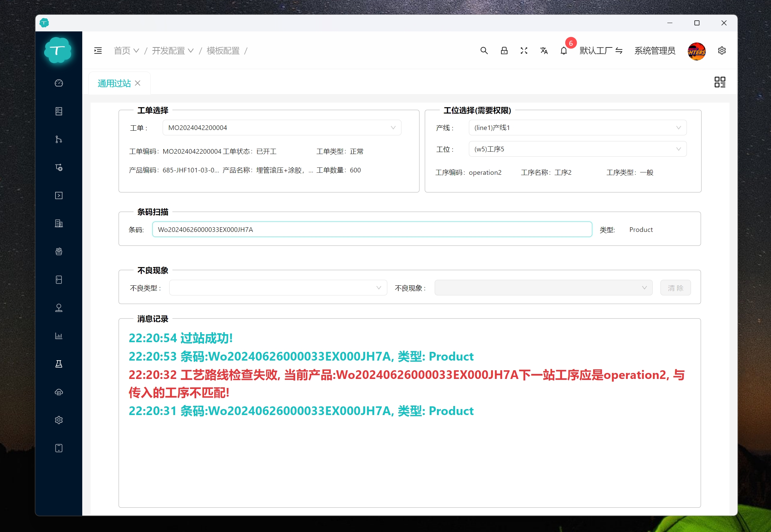
Task: Activate the global search magnifier icon
Action: (x=484, y=51)
